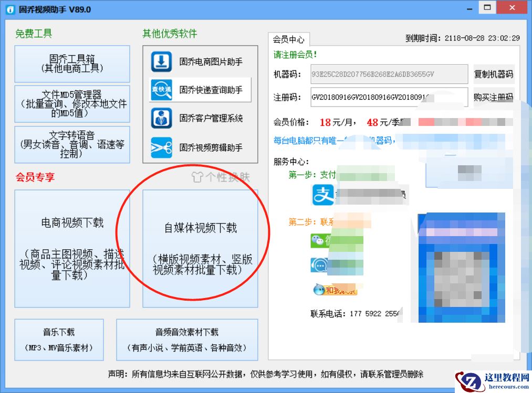Click the QQ 和我联系 contact badge
This screenshot has width=532, height=393.
coord(335,290)
